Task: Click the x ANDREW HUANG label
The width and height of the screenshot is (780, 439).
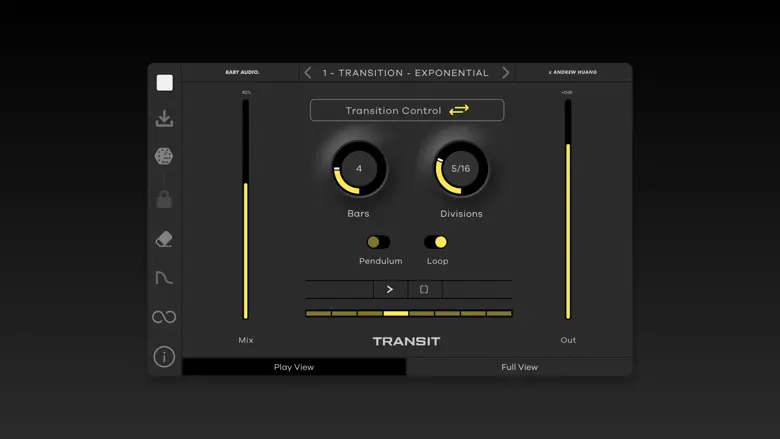Action: (x=573, y=72)
